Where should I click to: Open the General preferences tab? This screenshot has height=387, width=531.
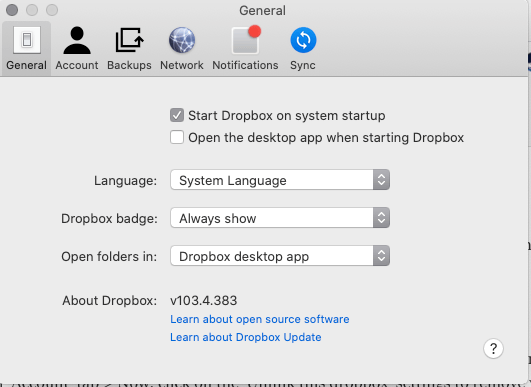(x=26, y=48)
